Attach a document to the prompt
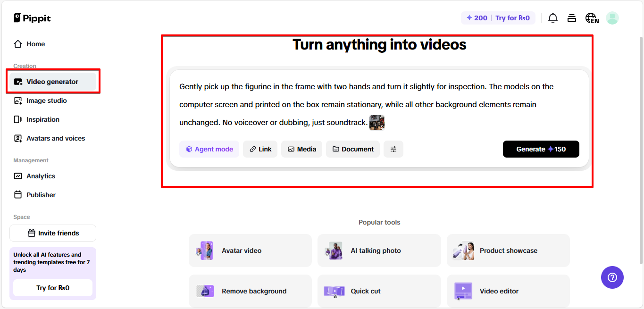This screenshot has width=644, height=309. click(352, 149)
